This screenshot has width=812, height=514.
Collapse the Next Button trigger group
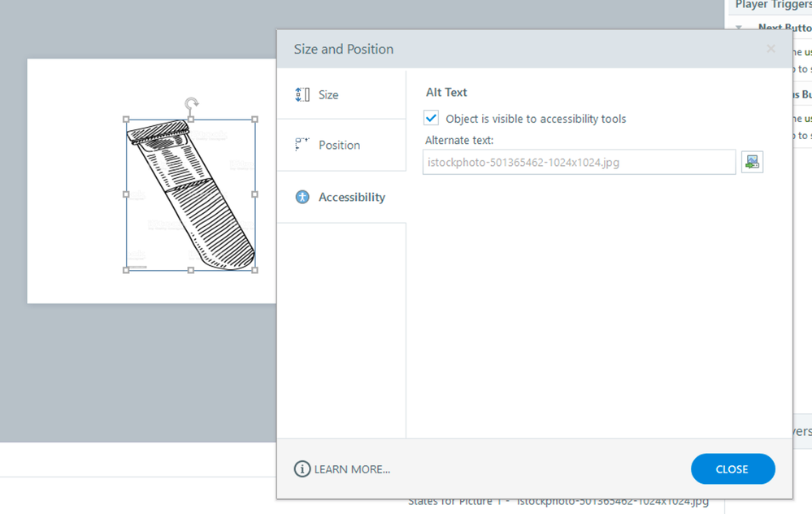click(739, 28)
